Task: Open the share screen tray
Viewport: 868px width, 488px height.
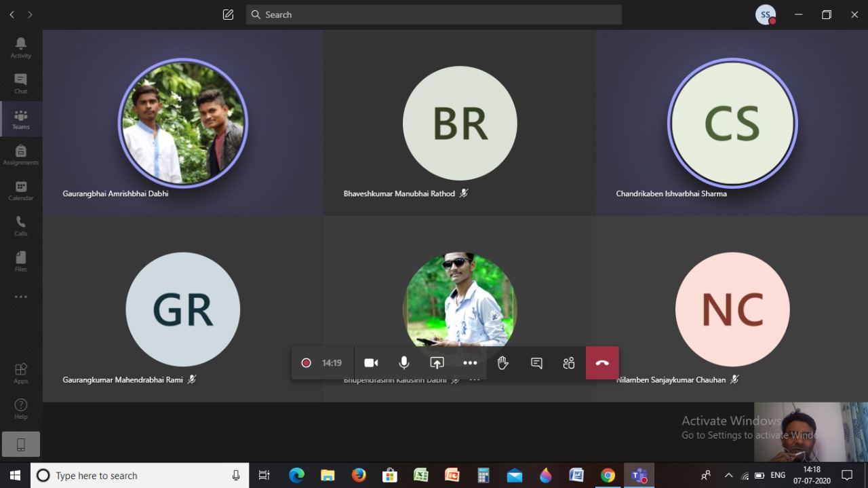Action: point(437,363)
